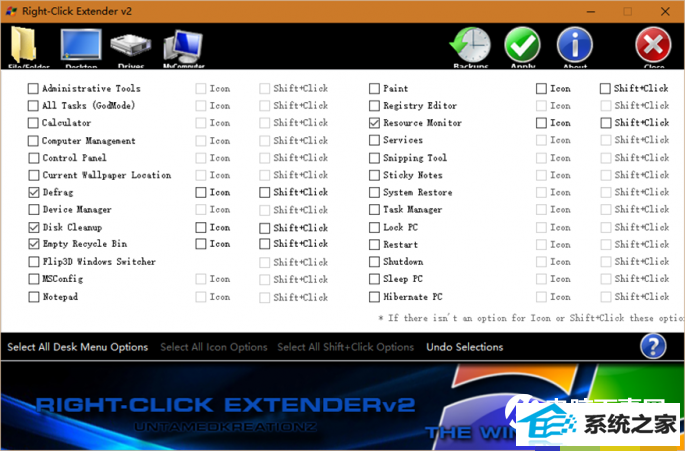
Task: Check the Sleep PC option
Action: 374,279
